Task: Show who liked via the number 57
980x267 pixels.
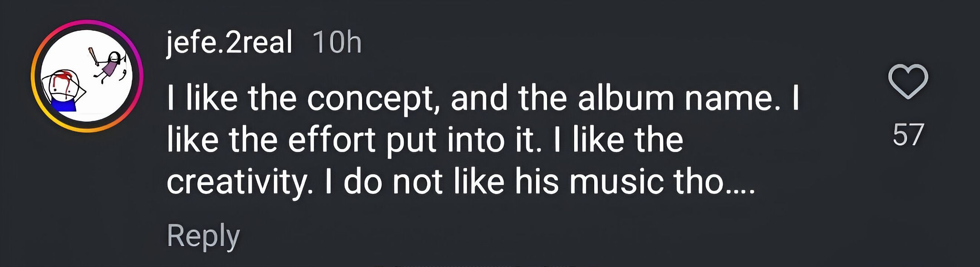Action: (908, 135)
